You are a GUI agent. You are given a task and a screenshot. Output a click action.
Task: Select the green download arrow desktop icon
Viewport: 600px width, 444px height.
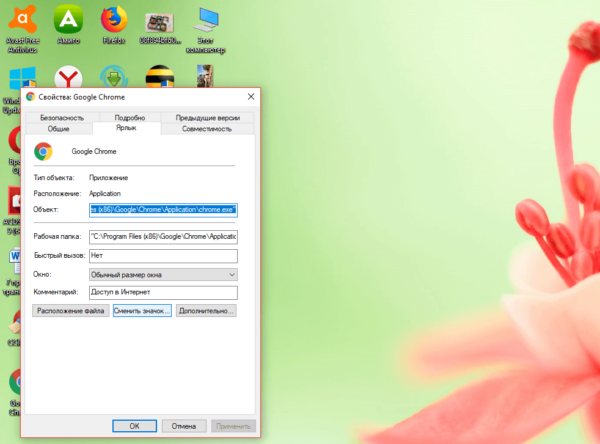tap(114, 77)
